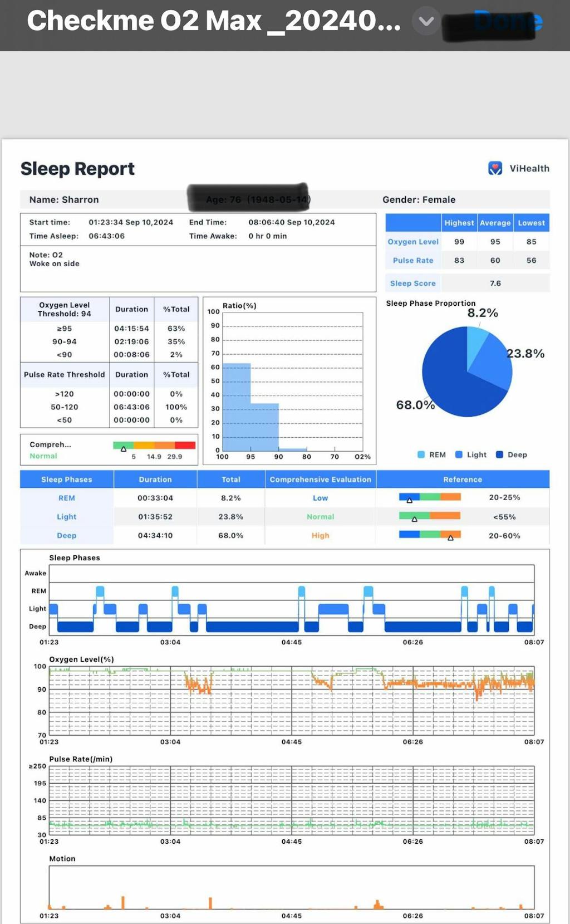Click the tallest bar in Ratio histogram
The width and height of the screenshot is (570, 924).
pyautogui.click(x=237, y=407)
